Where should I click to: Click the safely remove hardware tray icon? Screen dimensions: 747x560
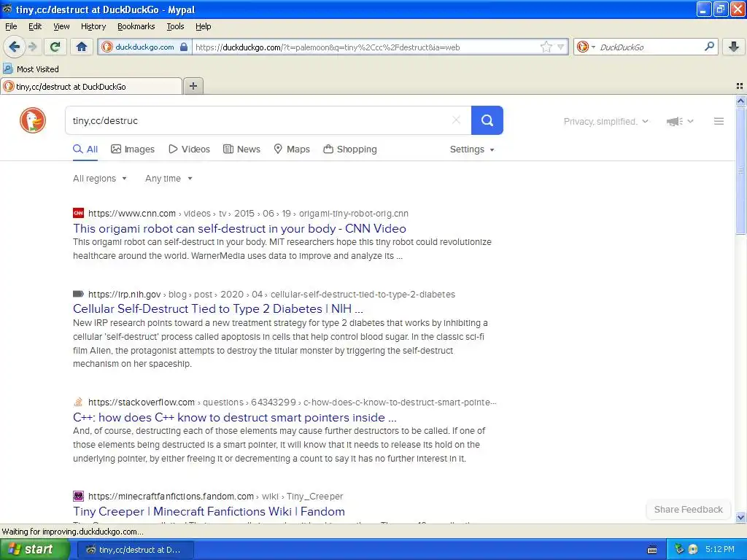pos(679,549)
